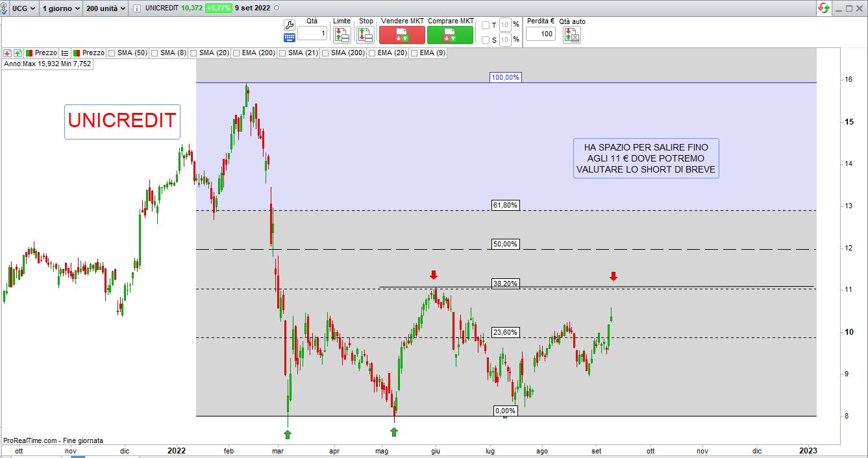Open the 200 unità dropdown
868x458 pixels.
(x=105, y=8)
